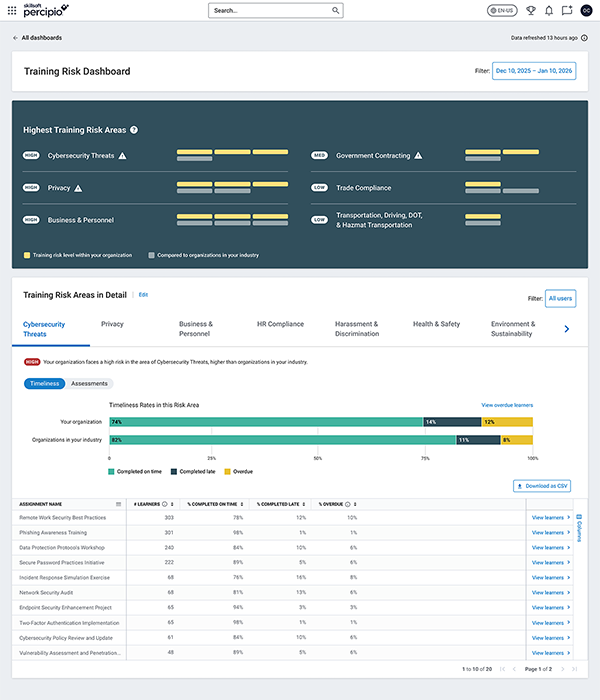Open the user profile avatar
Screen dimensions: 600x700
point(586,10)
